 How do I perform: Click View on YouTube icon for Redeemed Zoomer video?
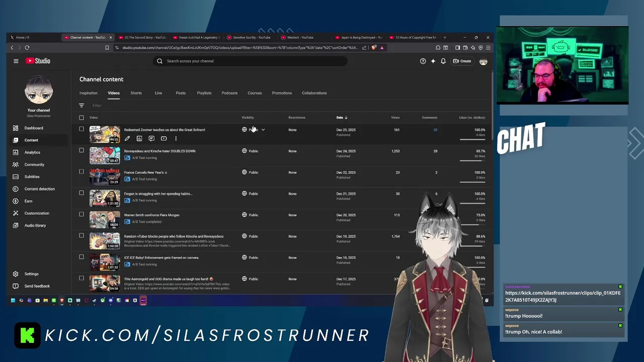(164, 138)
